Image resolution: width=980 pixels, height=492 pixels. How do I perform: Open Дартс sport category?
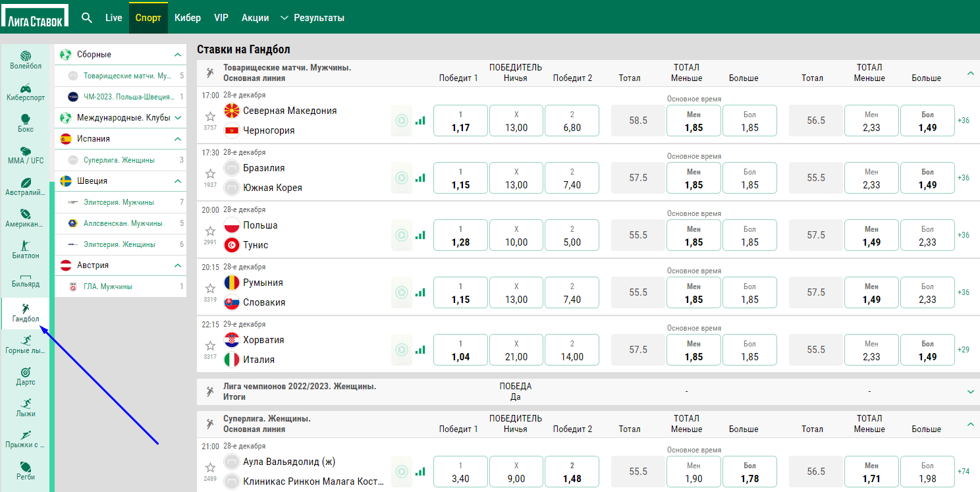click(26, 376)
